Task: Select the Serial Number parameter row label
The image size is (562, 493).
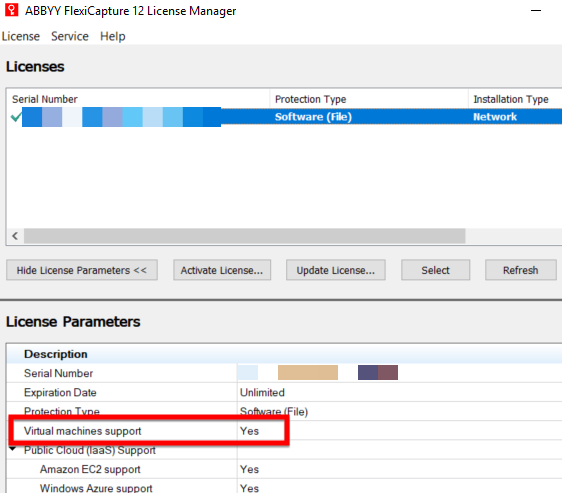Action: pyautogui.click(x=58, y=373)
